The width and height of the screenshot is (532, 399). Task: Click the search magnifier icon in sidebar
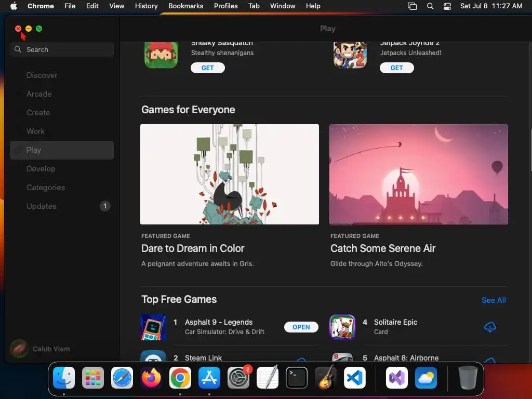click(18, 49)
